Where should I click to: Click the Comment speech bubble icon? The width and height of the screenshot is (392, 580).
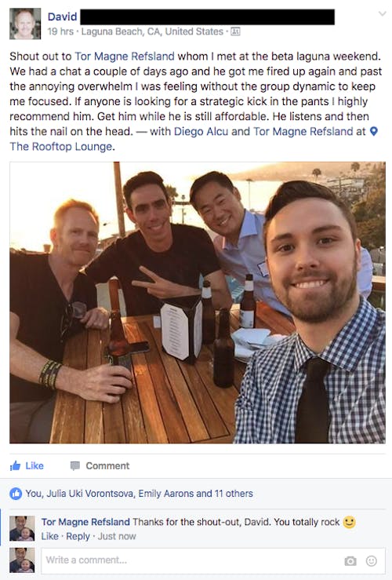[x=75, y=465]
